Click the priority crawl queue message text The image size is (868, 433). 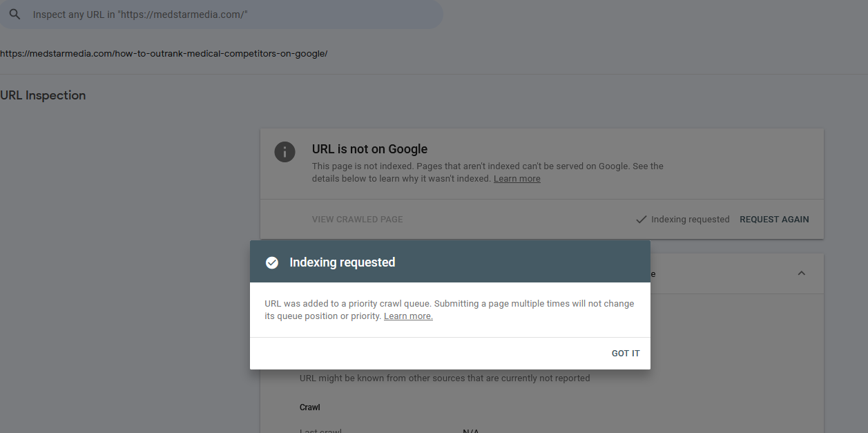click(449, 310)
